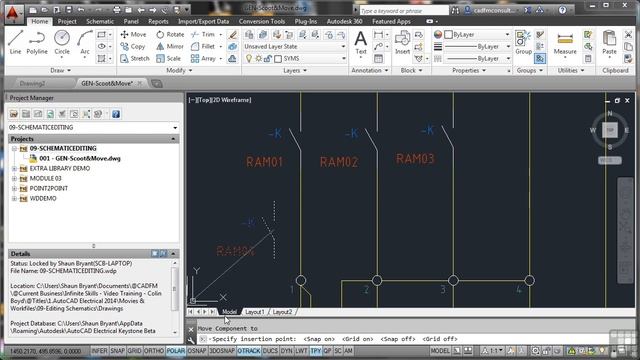Open the Panel ribbon tab
640x360 pixels.
coord(131,21)
